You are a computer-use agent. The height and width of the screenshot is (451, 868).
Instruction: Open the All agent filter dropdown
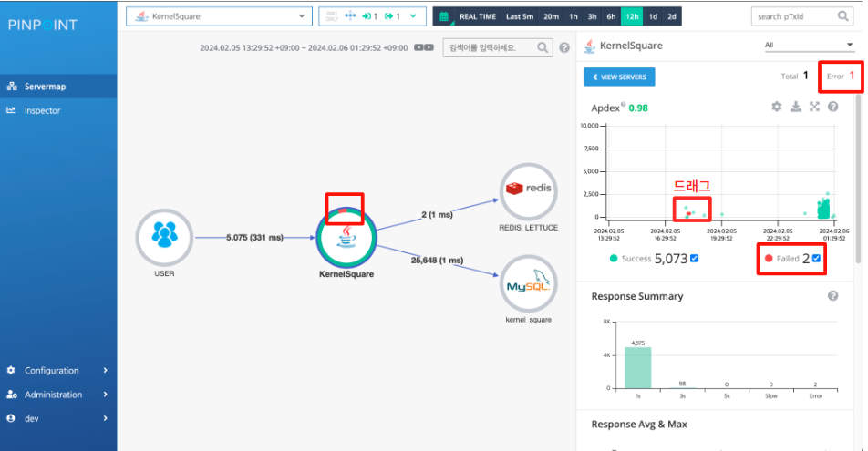click(x=809, y=45)
